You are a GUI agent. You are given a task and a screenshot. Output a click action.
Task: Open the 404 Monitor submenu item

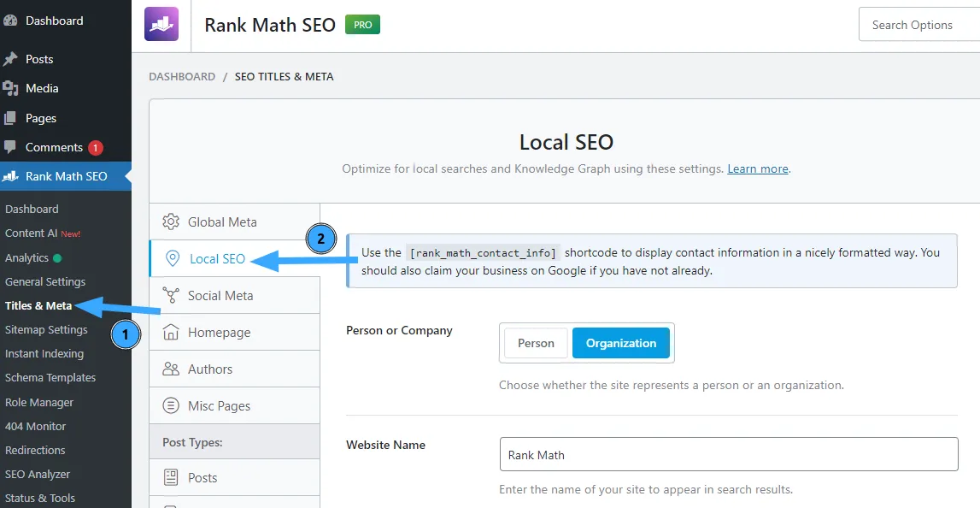point(36,426)
